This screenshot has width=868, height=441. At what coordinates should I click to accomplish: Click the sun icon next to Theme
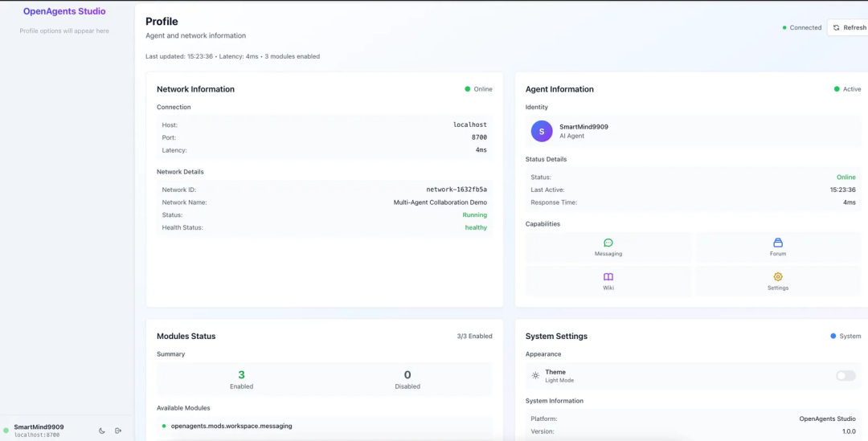[535, 375]
